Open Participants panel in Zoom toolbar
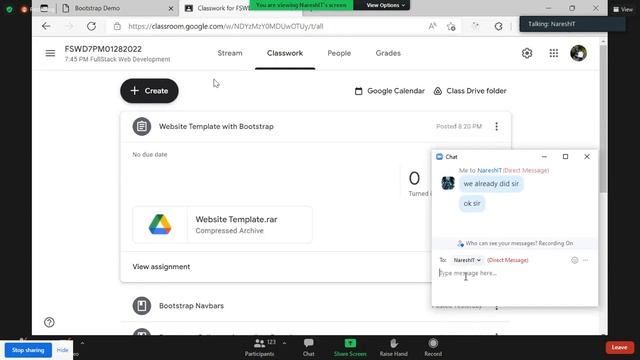Image resolution: width=640 pixels, height=360 pixels. (260, 348)
